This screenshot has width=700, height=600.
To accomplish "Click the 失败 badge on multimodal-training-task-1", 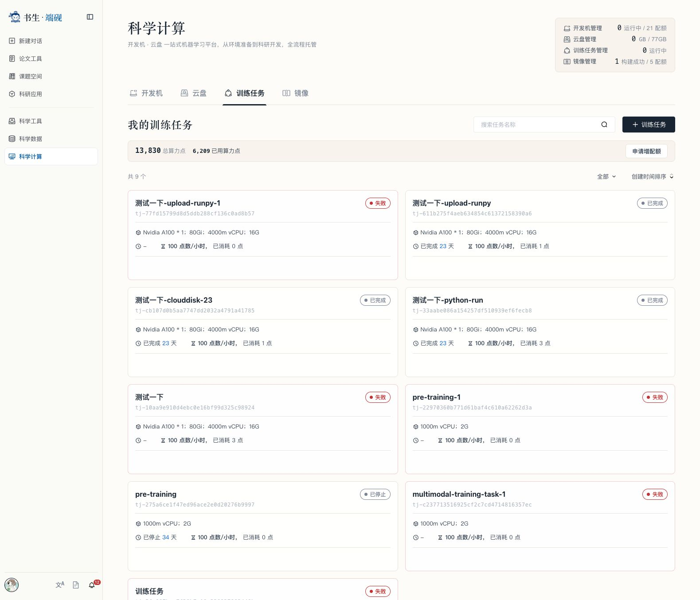I will coord(655,495).
